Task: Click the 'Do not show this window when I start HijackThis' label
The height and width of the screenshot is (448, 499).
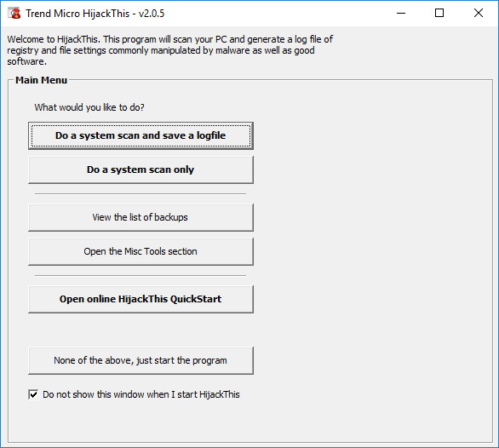Action: 141,394
